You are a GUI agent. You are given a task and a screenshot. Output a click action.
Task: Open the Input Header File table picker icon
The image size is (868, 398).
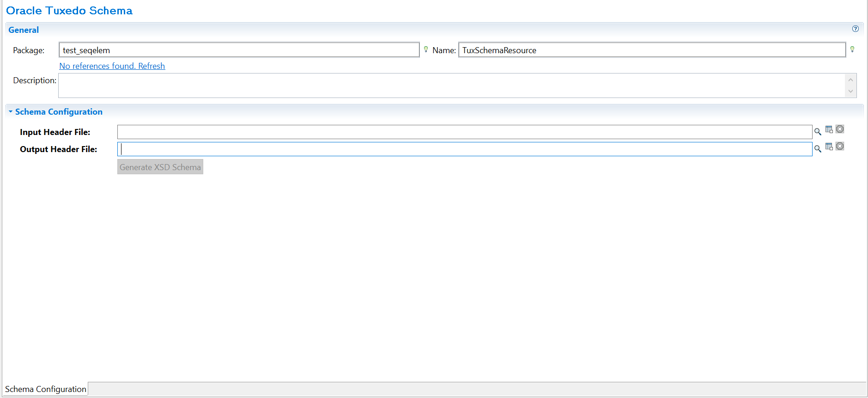(x=829, y=129)
